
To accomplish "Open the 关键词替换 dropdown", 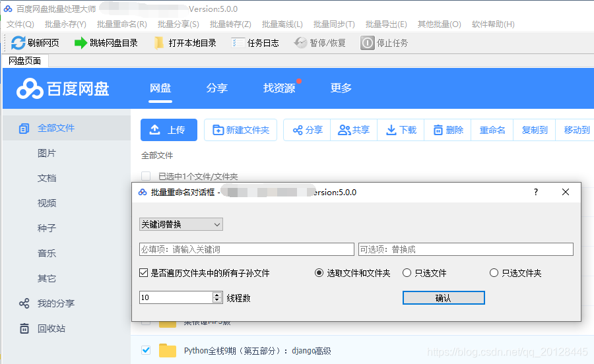I will click(x=181, y=224).
